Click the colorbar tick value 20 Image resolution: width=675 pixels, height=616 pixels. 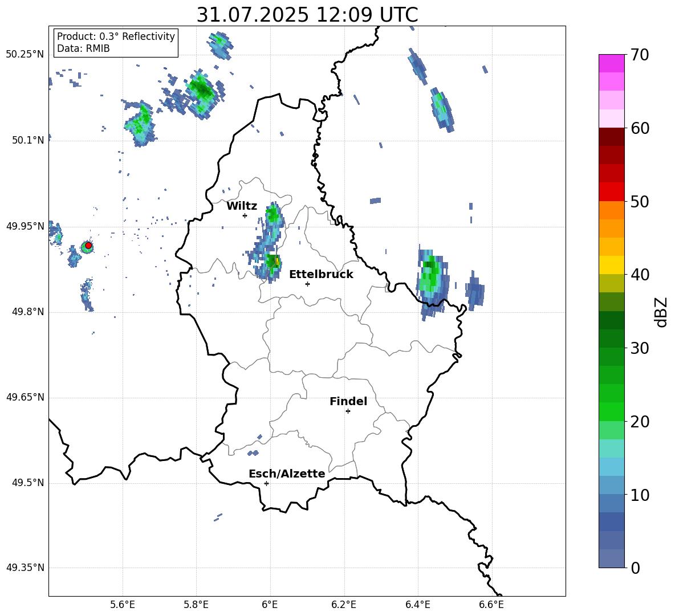640,422
